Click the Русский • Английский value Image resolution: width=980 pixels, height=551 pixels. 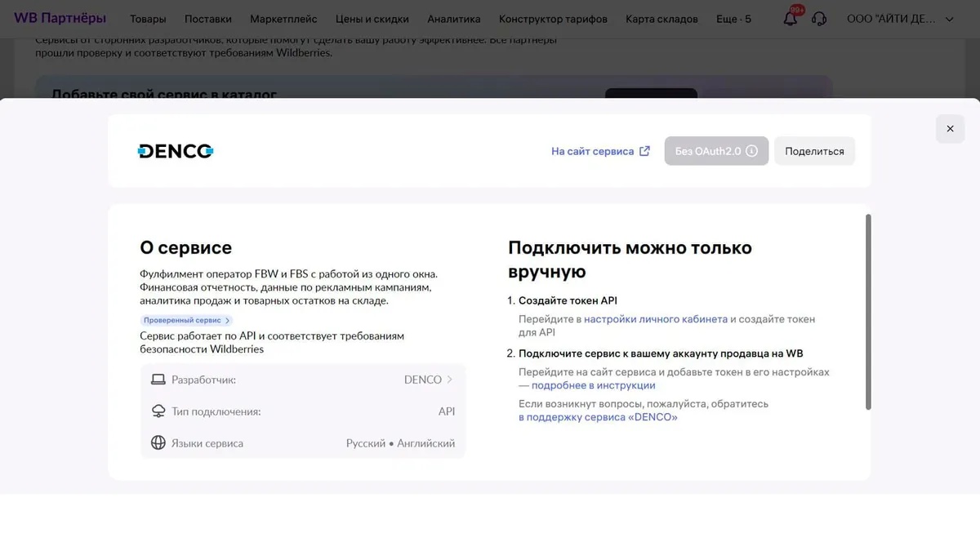pos(400,443)
